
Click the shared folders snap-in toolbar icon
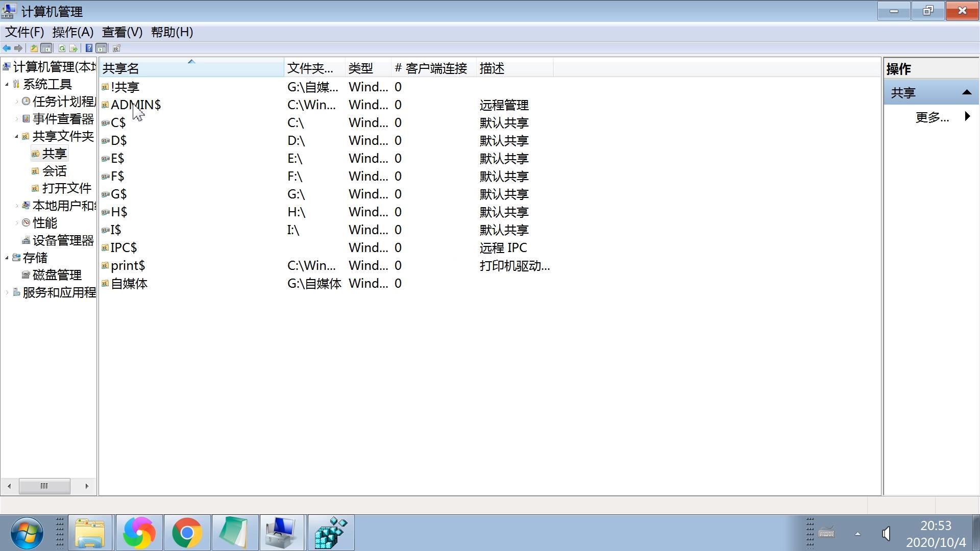[116, 48]
